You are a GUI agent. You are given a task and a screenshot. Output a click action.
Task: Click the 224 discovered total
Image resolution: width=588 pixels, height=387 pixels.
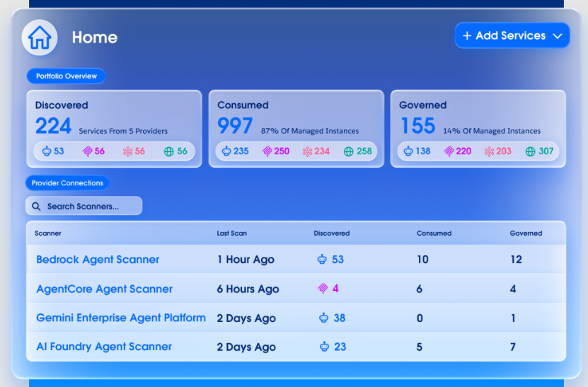pos(53,126)
